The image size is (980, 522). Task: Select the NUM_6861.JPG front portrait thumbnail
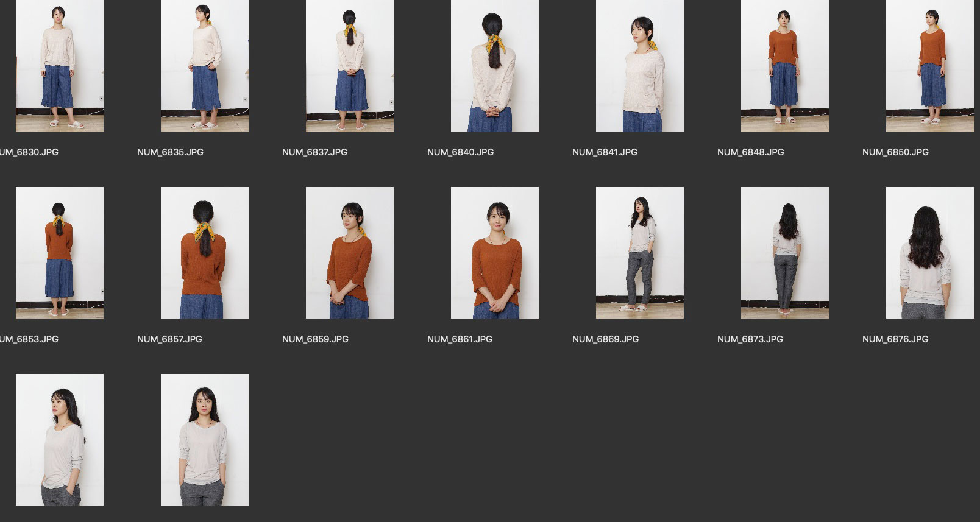pos(495,253)
